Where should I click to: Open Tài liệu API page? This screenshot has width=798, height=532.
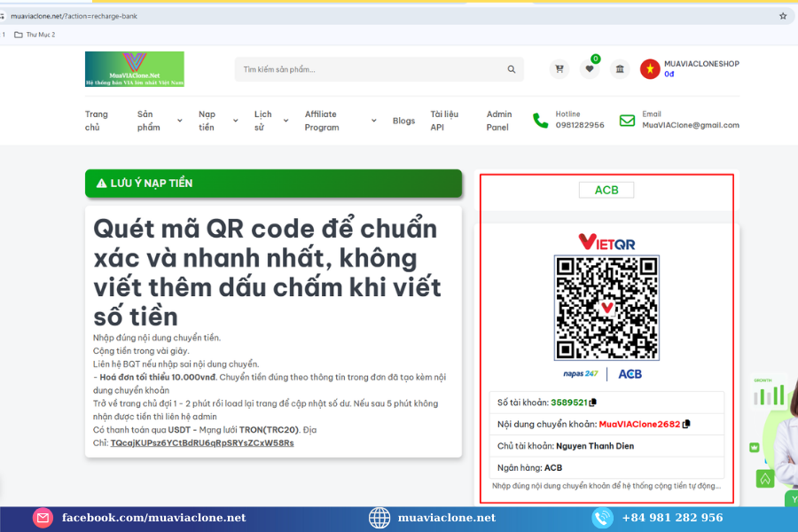444,121
